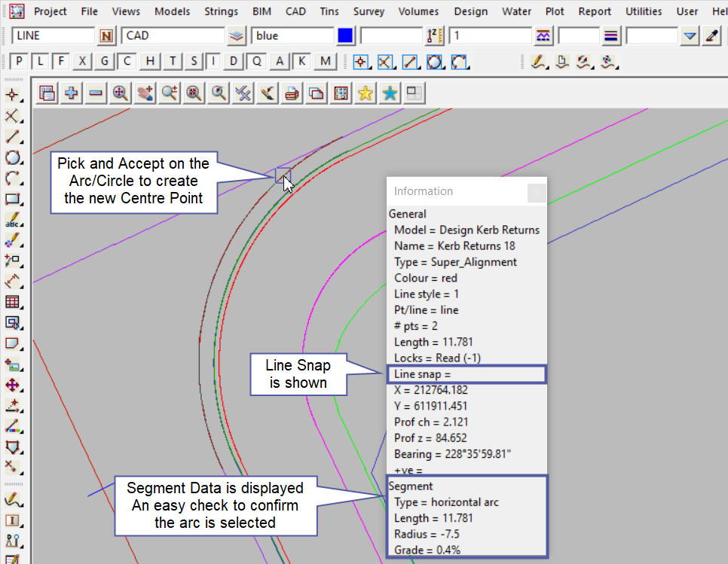Click the blue colour swatch
Image resolution: width=728 pixels, height=564 pixels.
pyautogui.click(x=346, y=35)
